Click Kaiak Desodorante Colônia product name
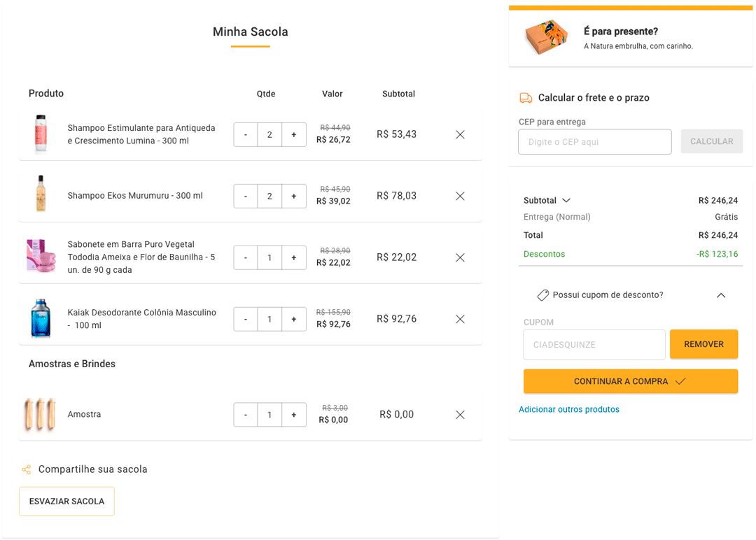Image resolution: width=756 pixels, height=540 pixels. tap(141, 318)
